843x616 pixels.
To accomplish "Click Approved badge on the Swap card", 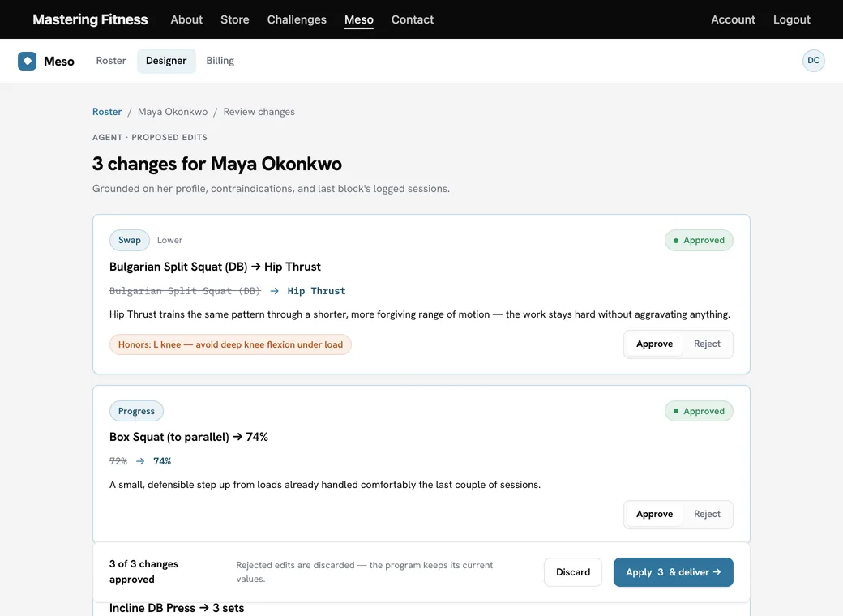I will point(699,240).
